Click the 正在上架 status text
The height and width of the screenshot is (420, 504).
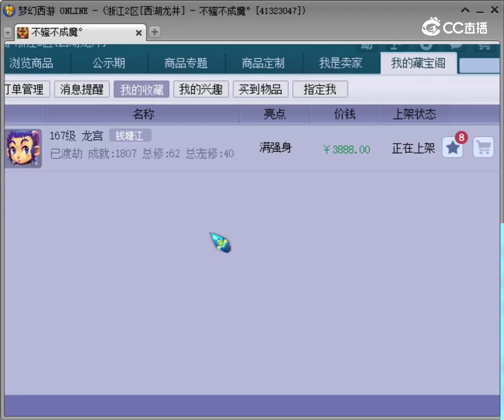(413, 148)
